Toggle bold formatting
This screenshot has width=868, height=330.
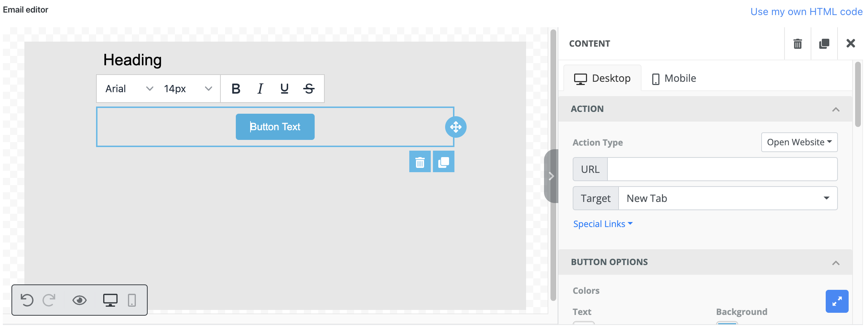click(x=236, y=89)
